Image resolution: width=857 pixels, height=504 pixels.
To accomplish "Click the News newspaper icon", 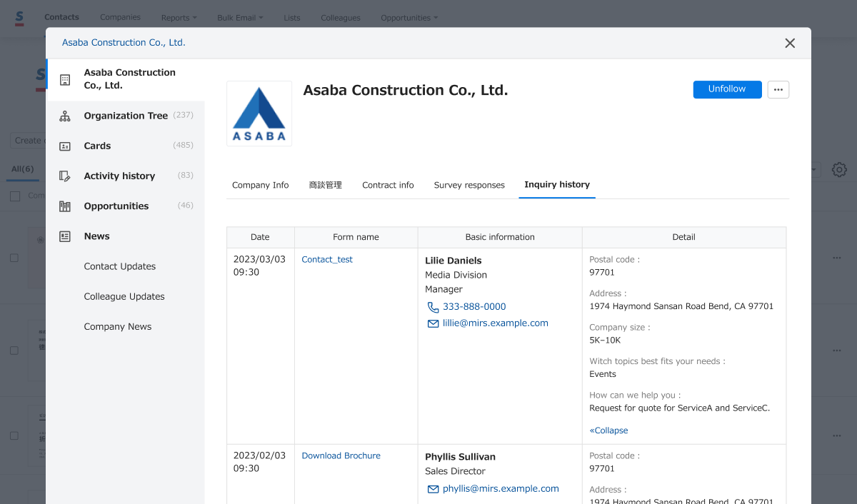I will coord(65,236).
